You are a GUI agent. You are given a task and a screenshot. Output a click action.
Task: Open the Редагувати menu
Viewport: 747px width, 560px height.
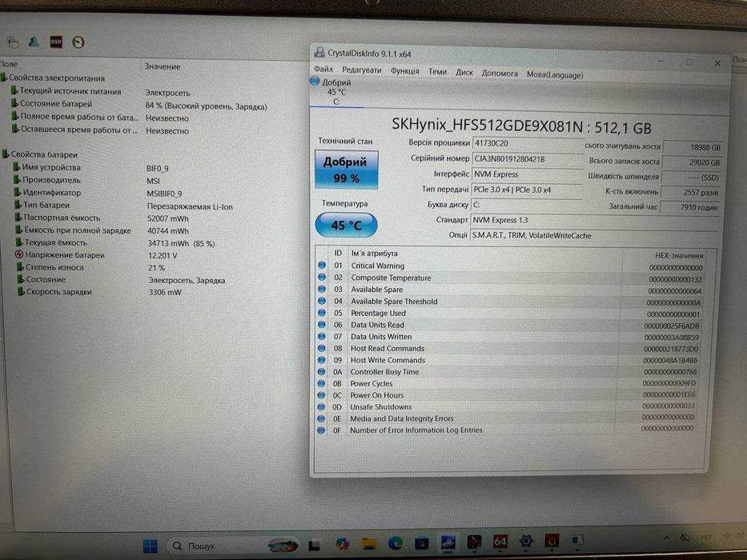362,70
